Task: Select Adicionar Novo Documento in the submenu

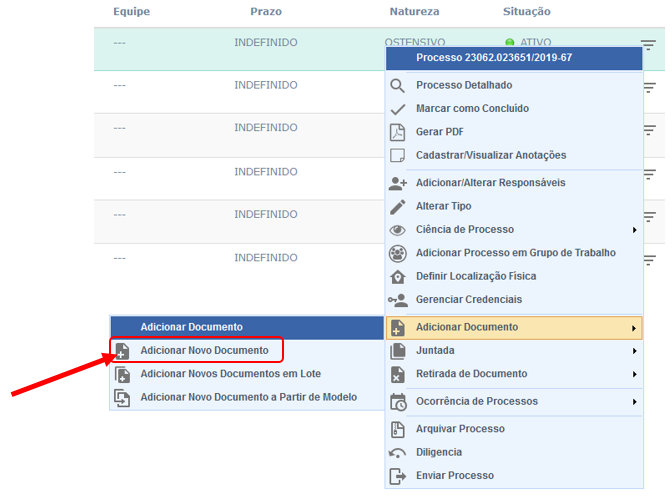Action: [204, 351]
